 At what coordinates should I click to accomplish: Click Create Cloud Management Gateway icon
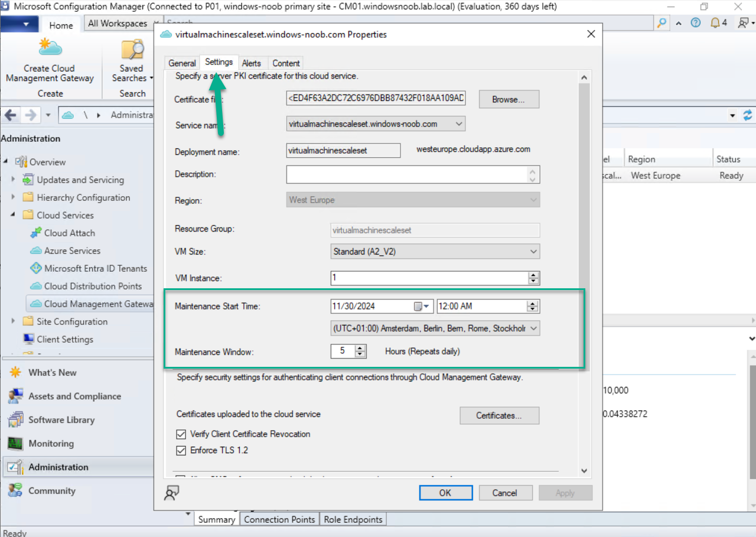tap(50, 48)
